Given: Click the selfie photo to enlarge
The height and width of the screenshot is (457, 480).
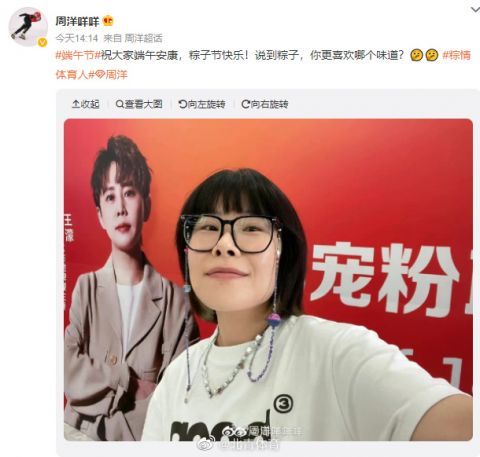Looking at the screenshot, I should coord(268,280).
